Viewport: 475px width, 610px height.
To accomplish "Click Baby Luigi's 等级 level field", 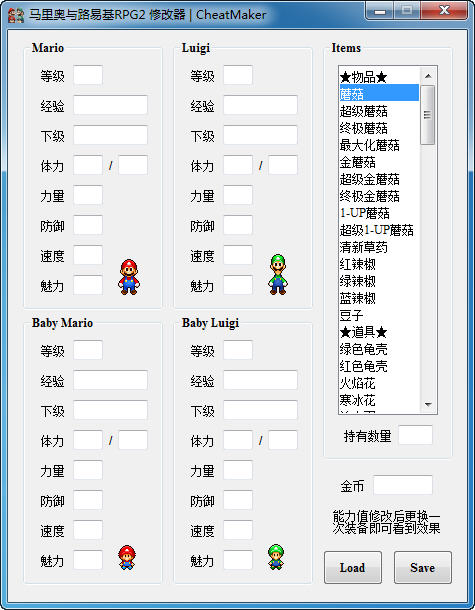I will 238,350.
